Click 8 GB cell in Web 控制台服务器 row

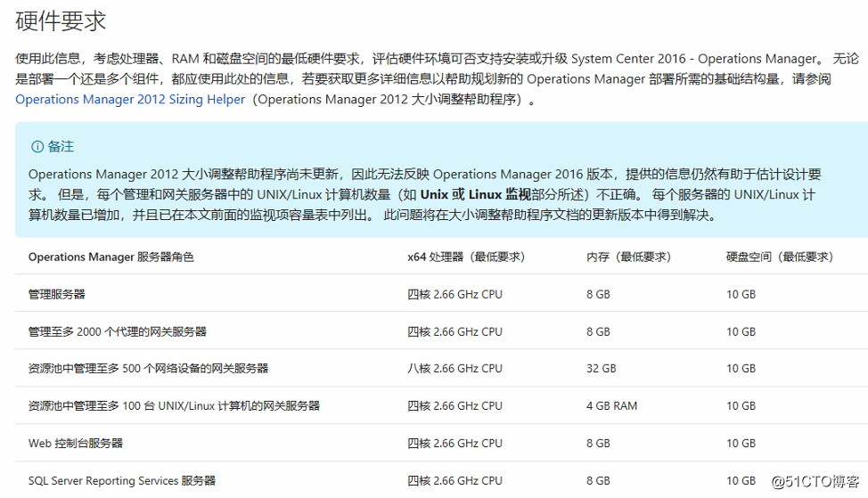click(x=598, y=444)
